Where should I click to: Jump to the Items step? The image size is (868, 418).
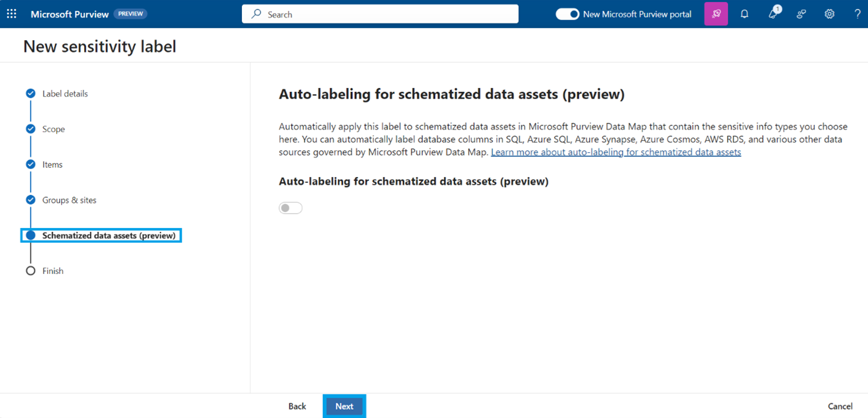point(52,164)
